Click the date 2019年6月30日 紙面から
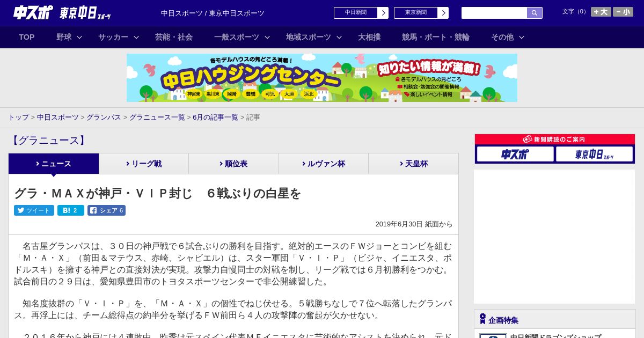 click(x=414, y=224)
